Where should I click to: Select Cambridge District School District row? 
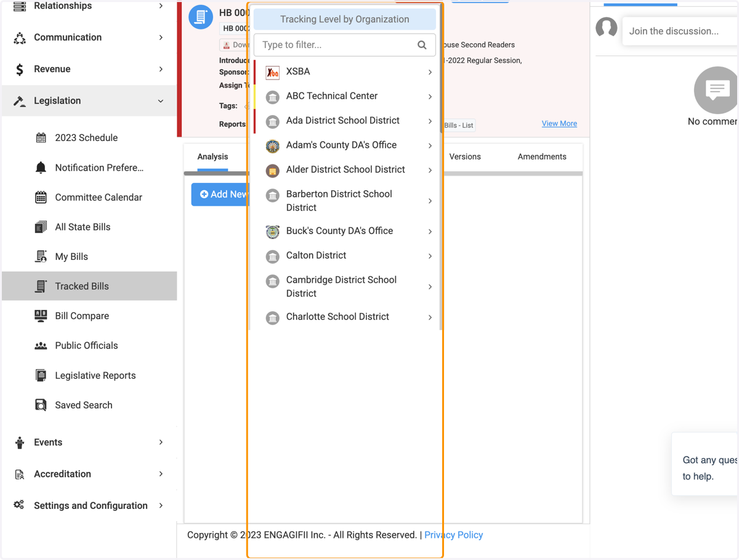point(345,286)
